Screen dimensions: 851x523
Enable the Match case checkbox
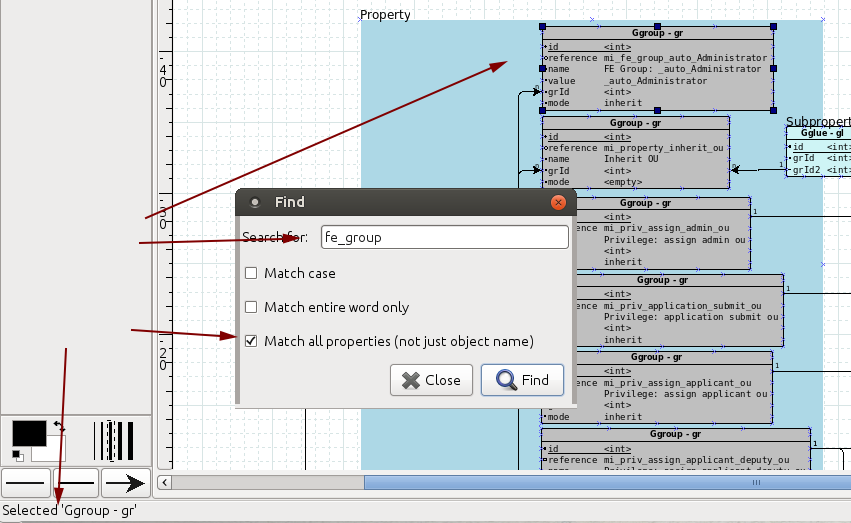click(252, 273)
